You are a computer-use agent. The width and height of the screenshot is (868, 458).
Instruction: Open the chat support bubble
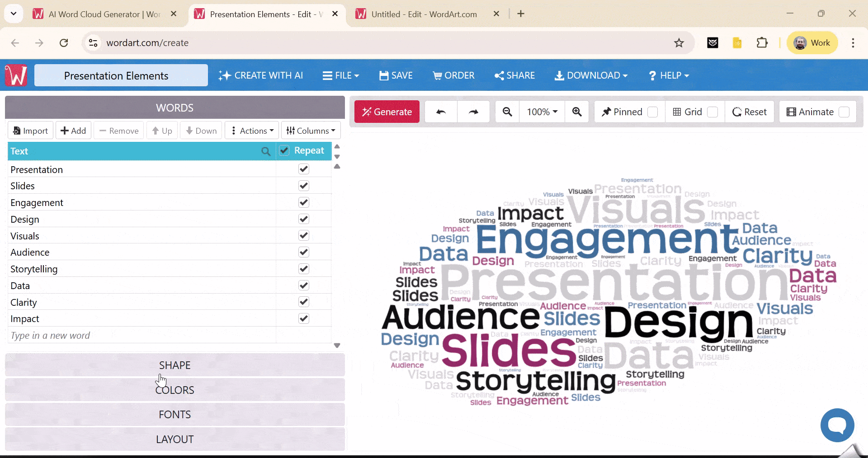click(837, 425)
